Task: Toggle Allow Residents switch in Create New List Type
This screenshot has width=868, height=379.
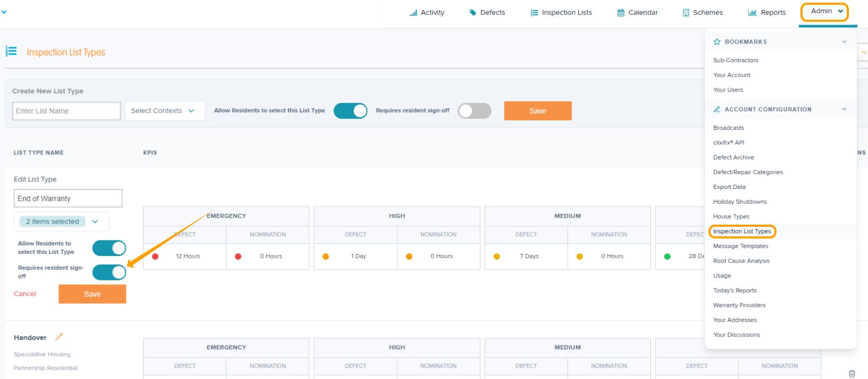Action: 350,111
